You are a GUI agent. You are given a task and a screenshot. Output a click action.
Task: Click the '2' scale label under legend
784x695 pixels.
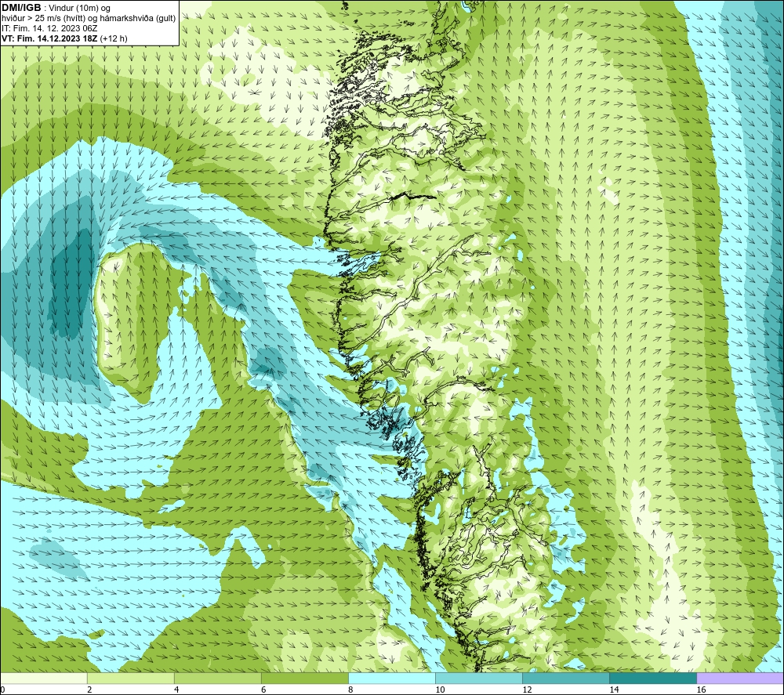(x=89, y=690)
